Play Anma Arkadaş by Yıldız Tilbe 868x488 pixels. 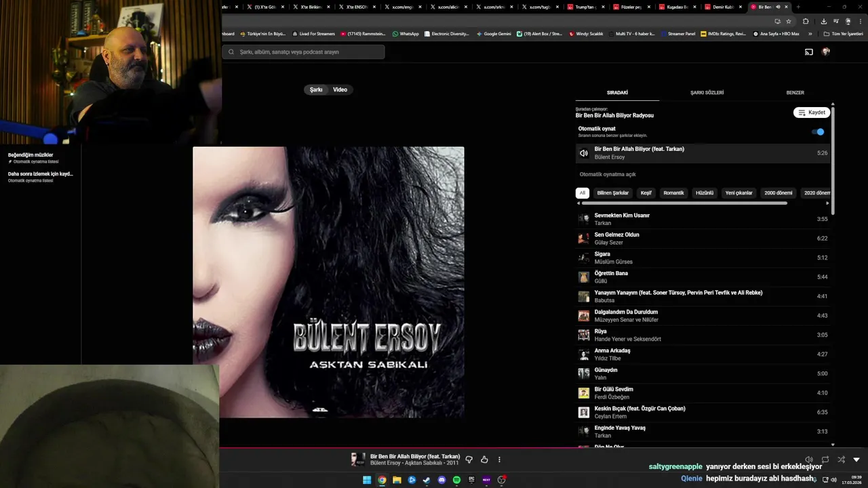(x=703, y=354)
